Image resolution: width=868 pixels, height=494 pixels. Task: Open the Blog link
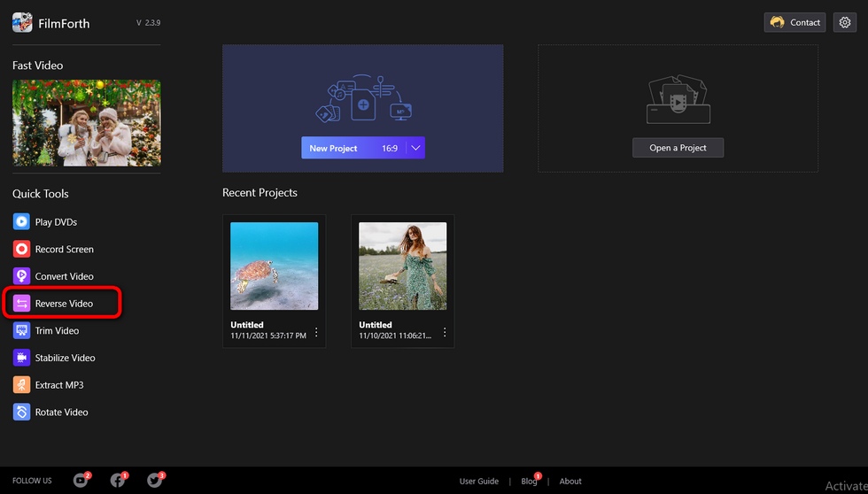pyautogui.click(x=529, y=482)
